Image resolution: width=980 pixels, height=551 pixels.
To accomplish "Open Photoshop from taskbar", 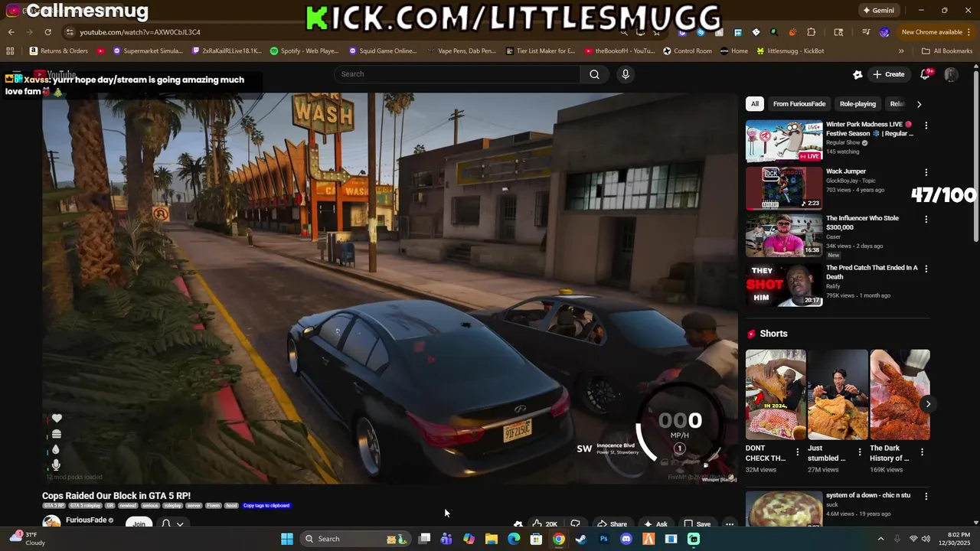I will tap(603, 539).
